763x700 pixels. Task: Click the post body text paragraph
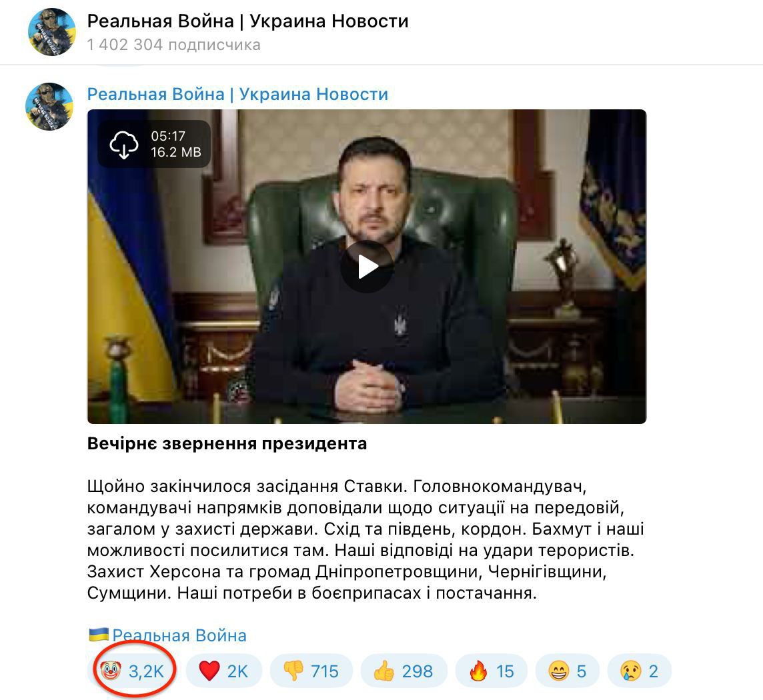366,539
